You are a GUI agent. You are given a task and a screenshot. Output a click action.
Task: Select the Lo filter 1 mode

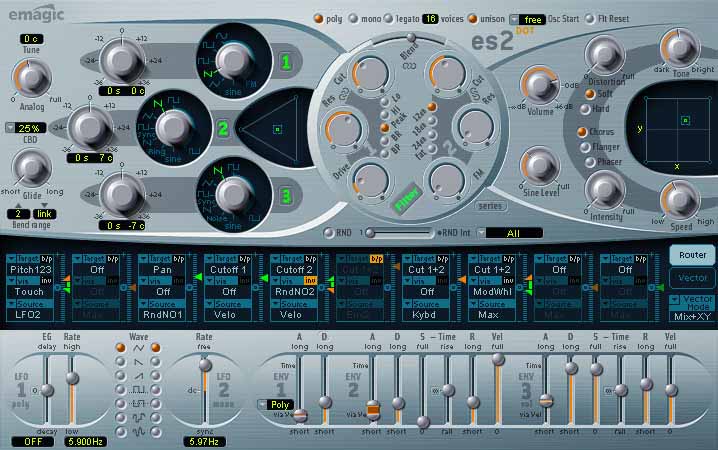click(385, 102)
